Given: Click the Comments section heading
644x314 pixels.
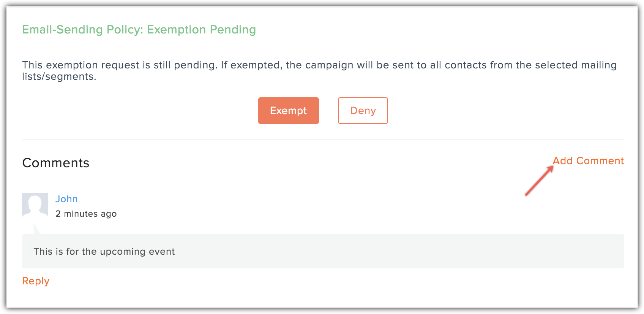Looking at the screenshot, I should point(56,163).
